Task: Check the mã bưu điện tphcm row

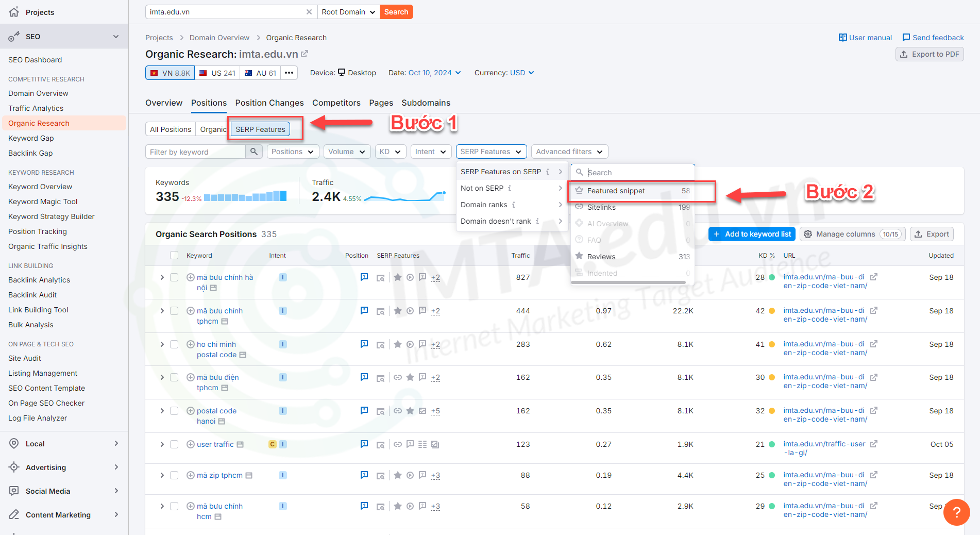Action: pyautogui.click(x=174, y=377)
